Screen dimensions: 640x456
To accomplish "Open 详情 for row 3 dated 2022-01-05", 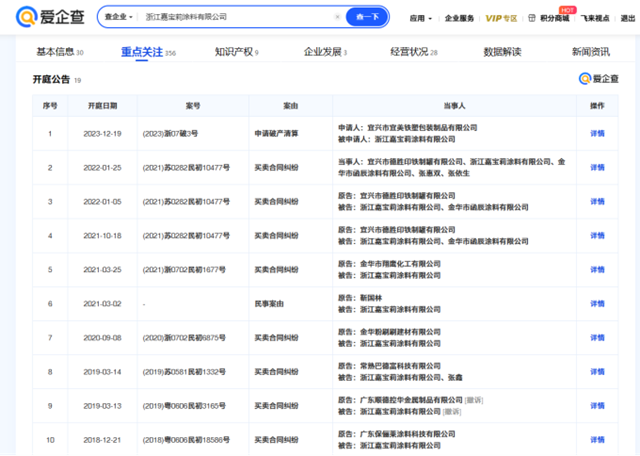I will (597, 202).
